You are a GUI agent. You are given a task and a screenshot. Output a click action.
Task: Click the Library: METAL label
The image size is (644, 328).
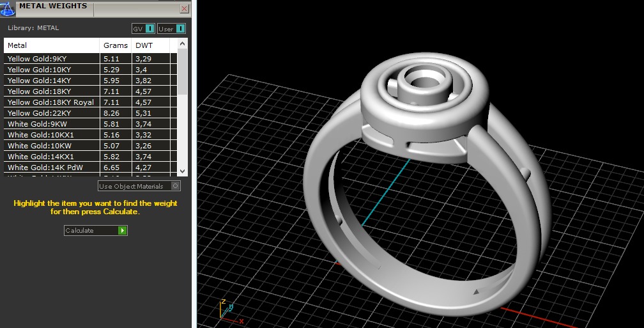click(33, 28)
